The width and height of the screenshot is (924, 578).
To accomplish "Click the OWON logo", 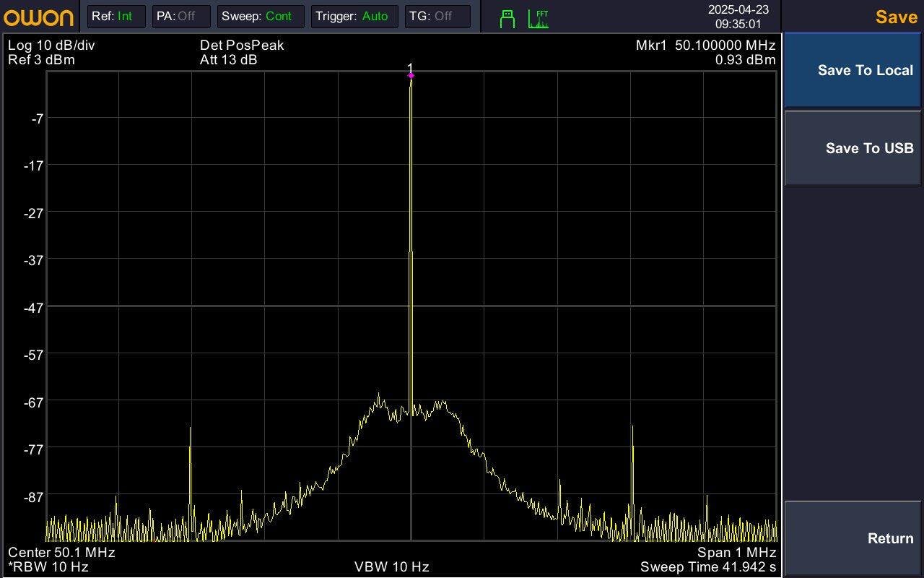I will [39, 17].
